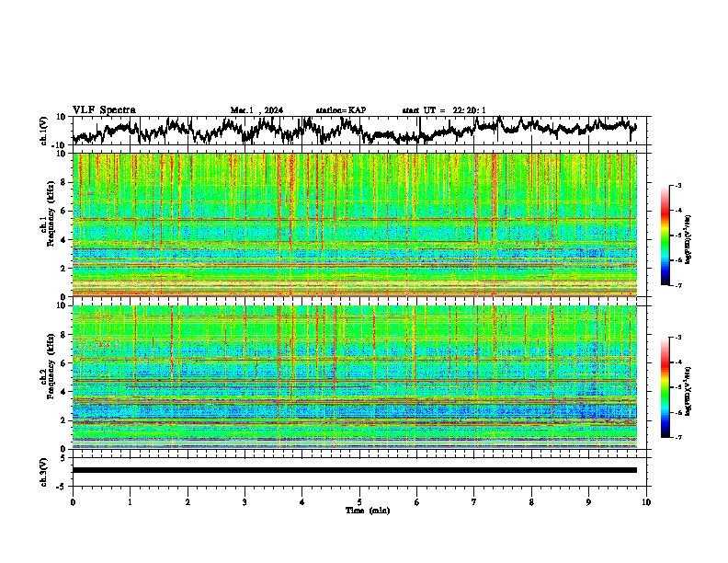Image resolution: width=728 pixels, height=563 pixels.
Task: Click tick label "5" on the Time axis
Action: click(359, 502)
